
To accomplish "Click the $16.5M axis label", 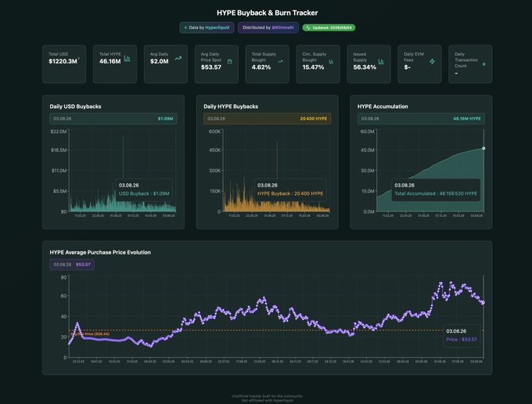I will (x=59, y=150).
